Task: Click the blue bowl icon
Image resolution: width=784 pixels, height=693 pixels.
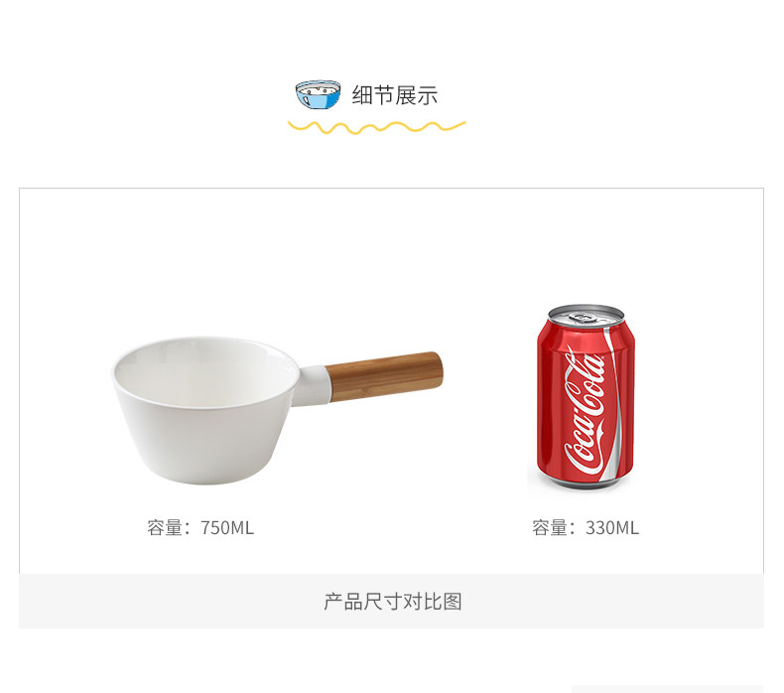Action: [x=318, y=94]
